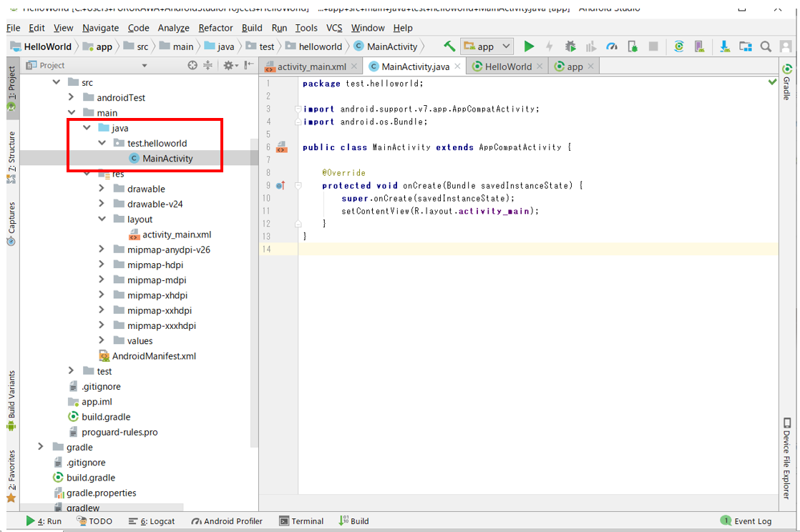The image size is (800, 532).
Task: Collapse the test.helloworld package
Action: coord(102,143)
